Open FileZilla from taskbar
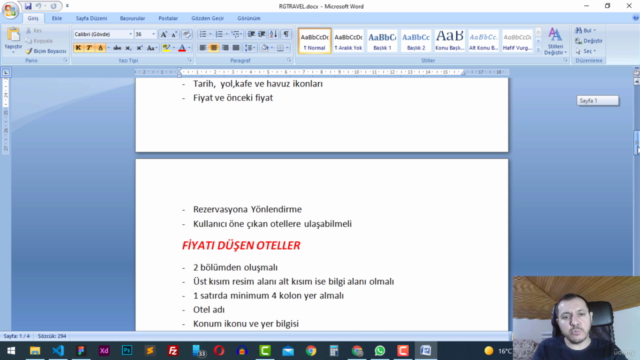This screenshot has width=640, height=360. point(173,351)
